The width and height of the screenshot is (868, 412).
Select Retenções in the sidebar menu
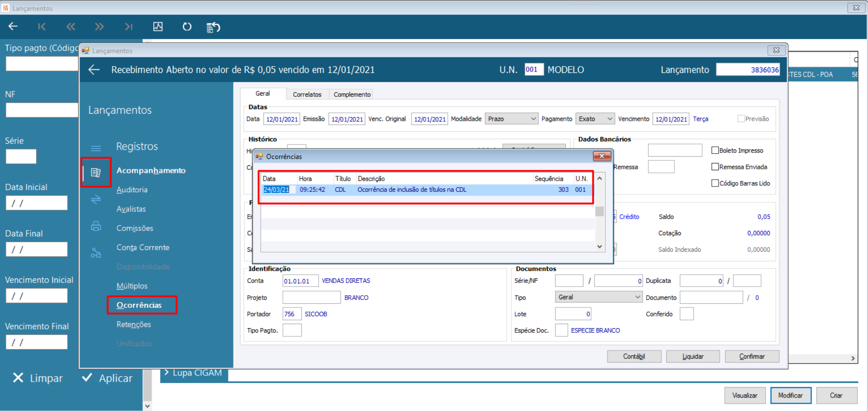134,325
